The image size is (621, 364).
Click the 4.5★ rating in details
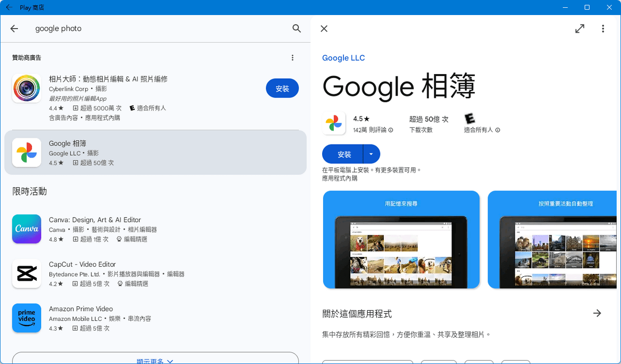(x=361, y=119)
